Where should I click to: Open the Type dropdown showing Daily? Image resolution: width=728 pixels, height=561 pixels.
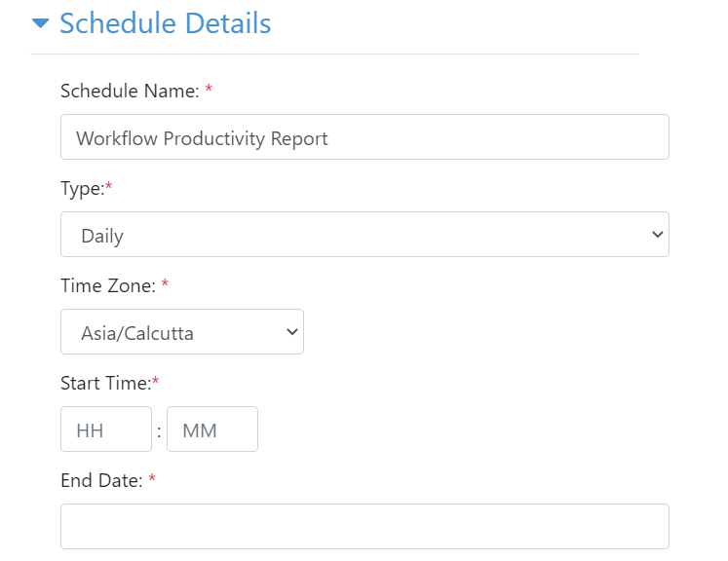coord(364,235)
